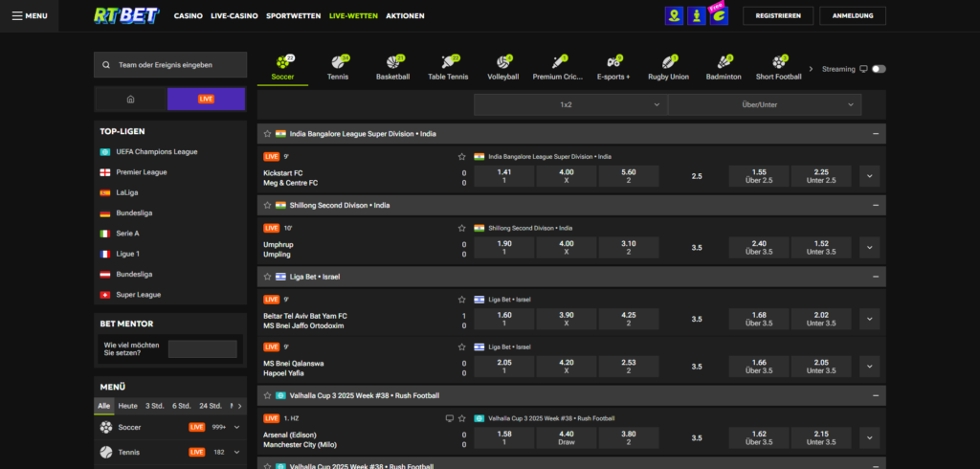Switch to the Heute time filter tab
980x469 pixels.
click(x=128, y=406)
